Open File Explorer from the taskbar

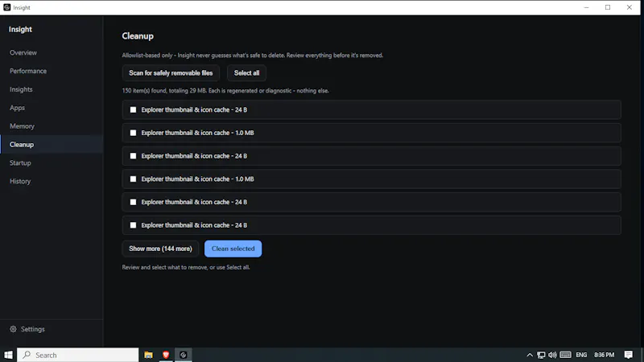tap(148, 355)
